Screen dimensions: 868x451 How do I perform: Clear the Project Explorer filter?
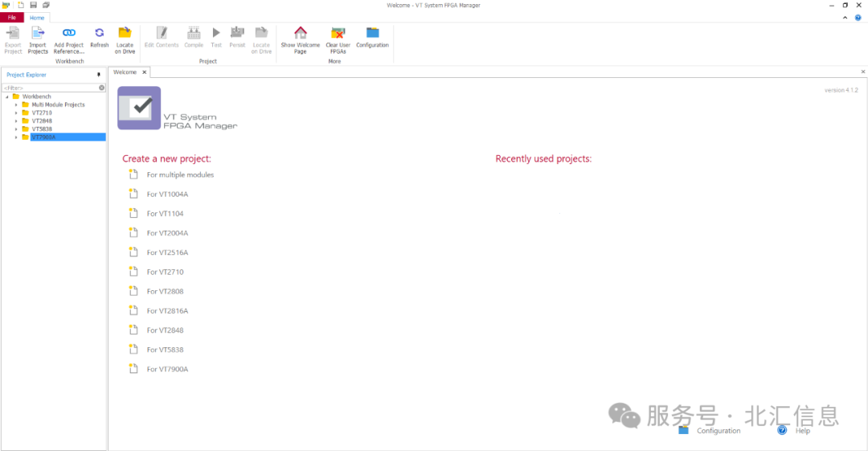pyautogui.click(x=102, y=88)
